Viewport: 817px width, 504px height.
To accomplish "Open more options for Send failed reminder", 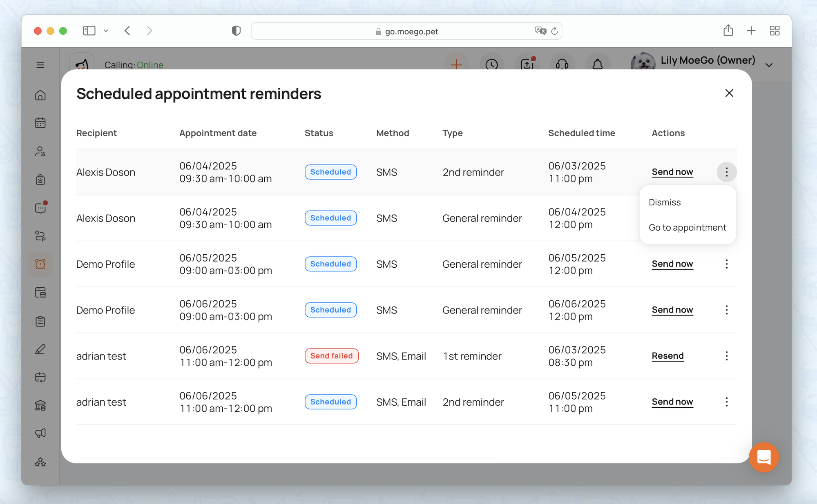I will 726,356.
